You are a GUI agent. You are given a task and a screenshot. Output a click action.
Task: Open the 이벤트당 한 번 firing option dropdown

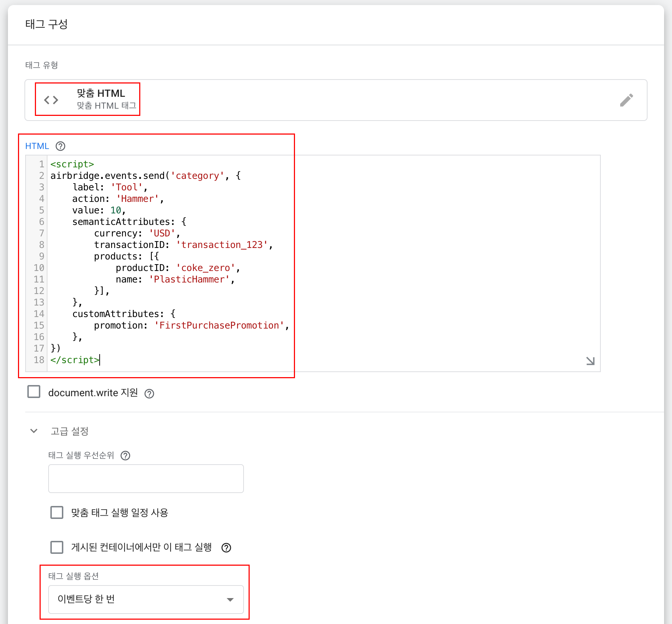146,599
